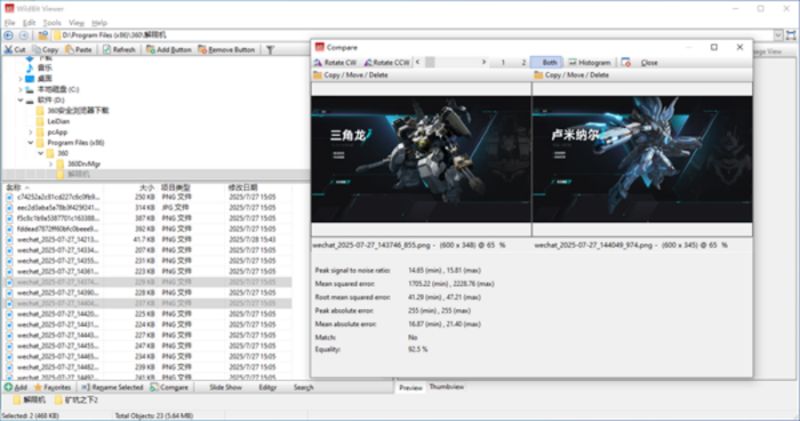
Task: Click Close in the Compare toolbar
Action: [649, 62]
